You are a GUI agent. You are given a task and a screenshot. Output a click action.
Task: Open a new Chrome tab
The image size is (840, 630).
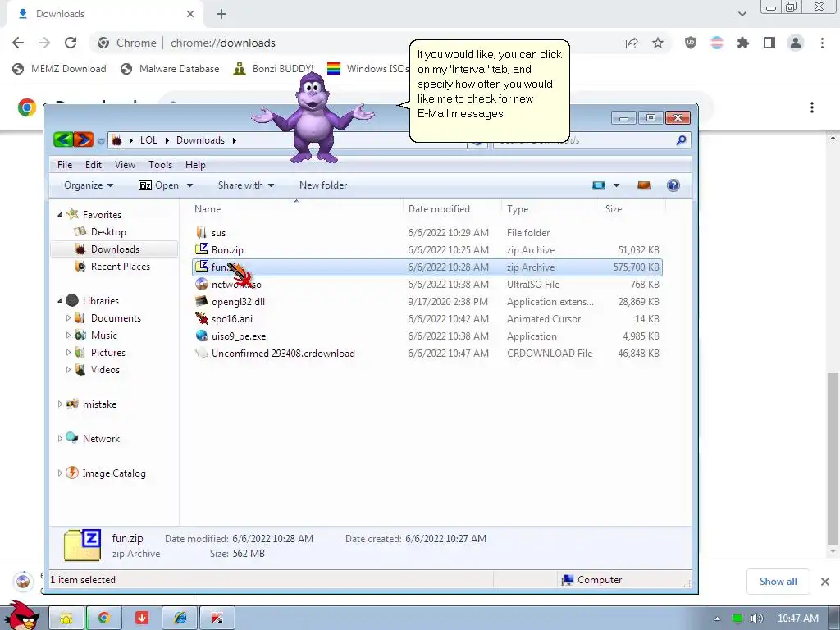coord(221,14)
